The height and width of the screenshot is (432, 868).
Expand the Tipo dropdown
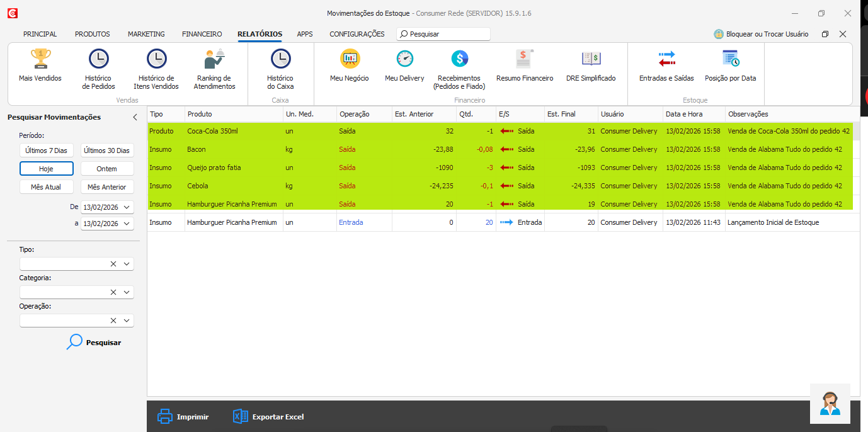pyautogui.click(x=127, y=264)
